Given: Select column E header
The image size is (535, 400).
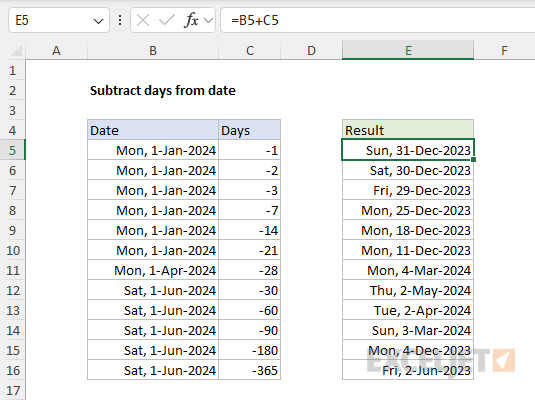Looking at the screenshot, I should 408,51.
